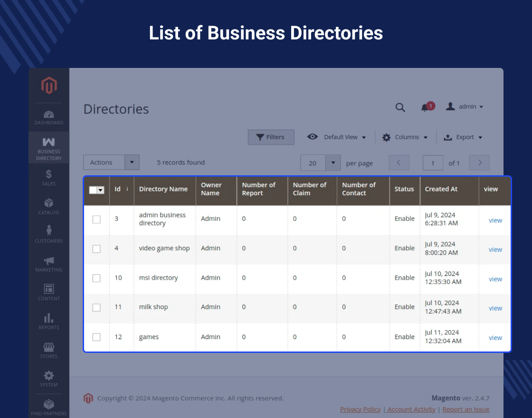Open the Marketing sidebar menu
The image size is (532, 418).
click(x=49, y=264)
